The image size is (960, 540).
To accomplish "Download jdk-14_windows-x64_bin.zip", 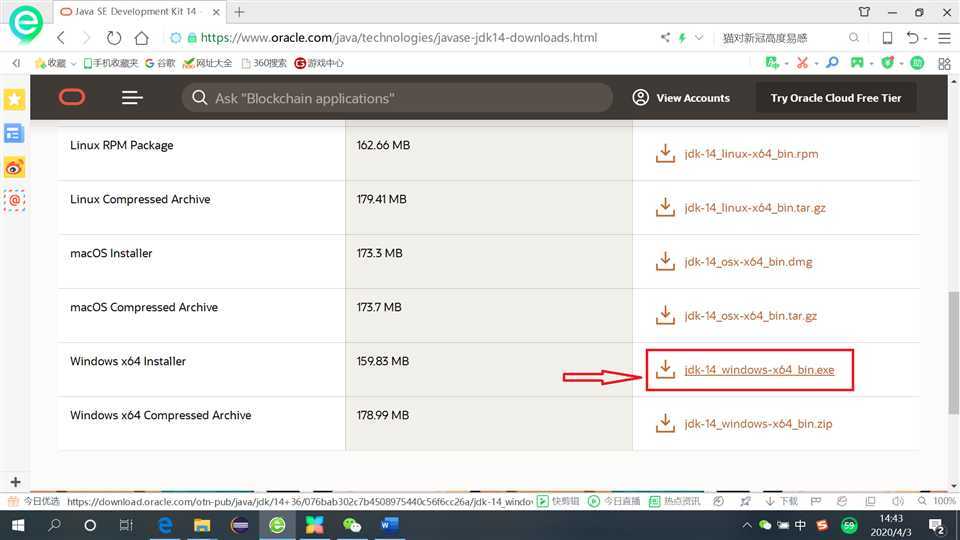I will pos(758,424).
